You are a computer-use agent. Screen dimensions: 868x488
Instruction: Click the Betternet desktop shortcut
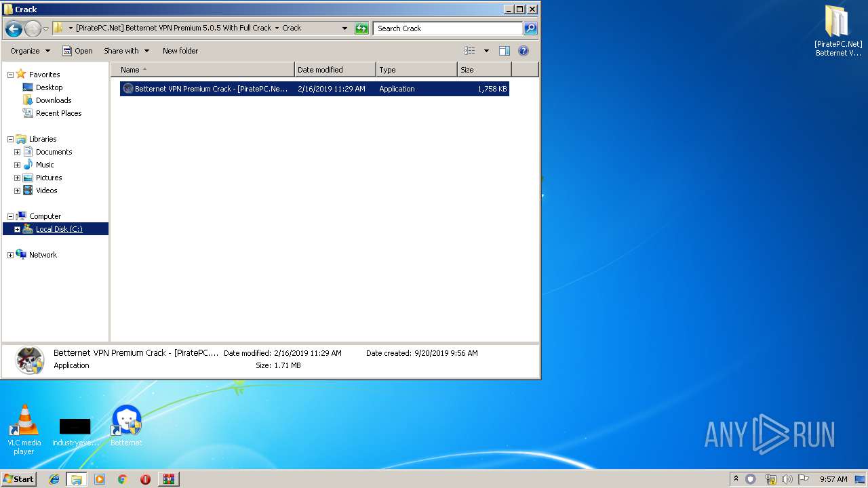pos(126,426)
